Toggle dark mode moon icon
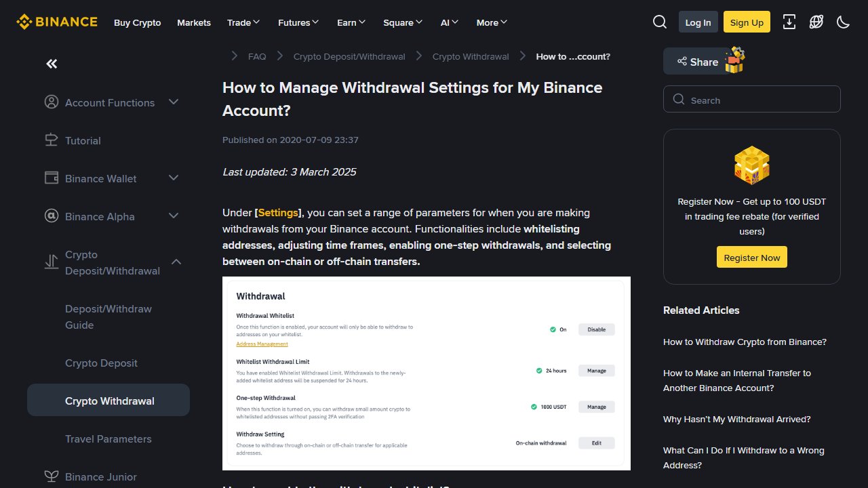868x488 pixels. point(844,22)
